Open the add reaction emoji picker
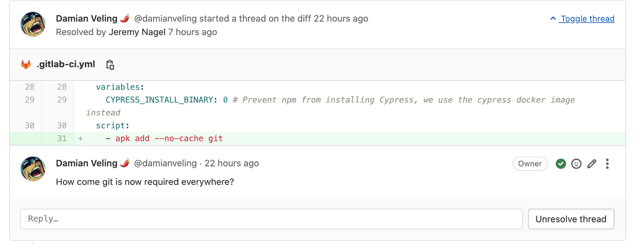This screenshot has height=245, width=644. point(576,164)
